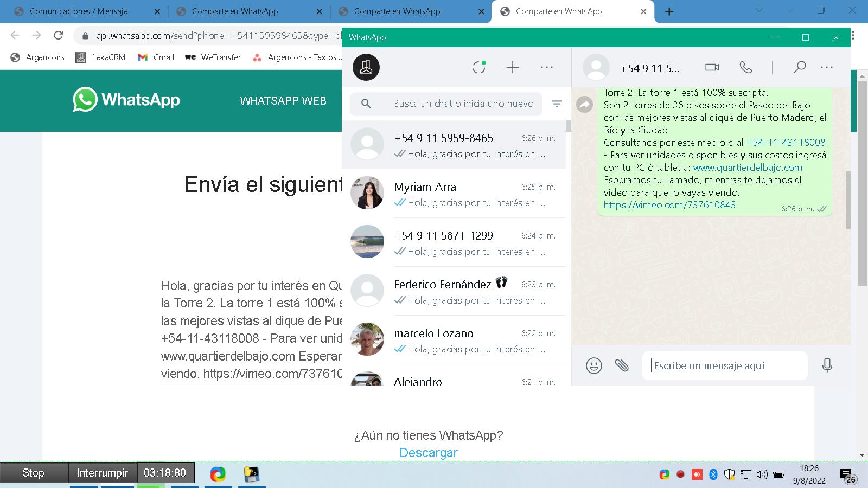Viewport: 868px width, 488px height.
Task: Click marcelo Lozano's profile photo
Action: (x=367, y=339)
